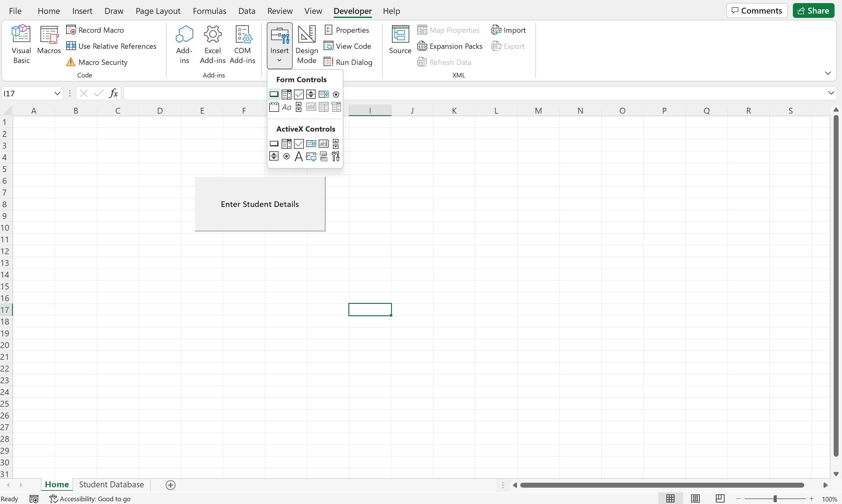Expand the formula bar expander arrow
Screen dimensions: 842x504
tap(832, 93)
